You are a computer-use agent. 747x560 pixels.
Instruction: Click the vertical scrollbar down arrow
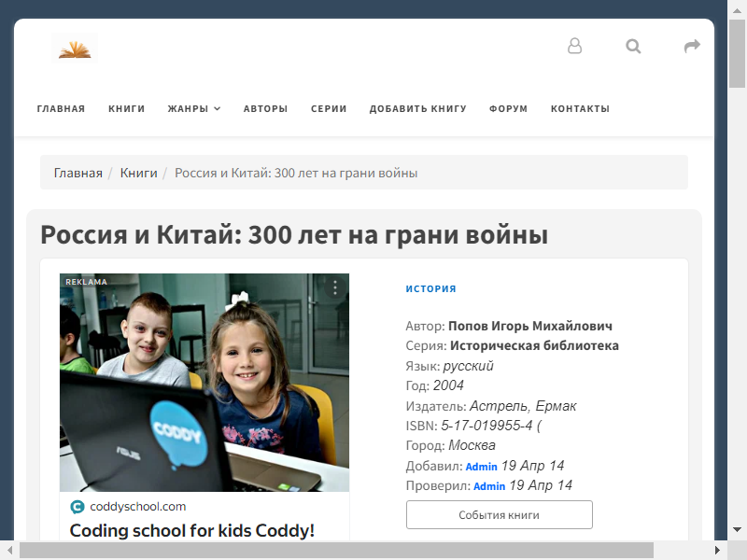[737, 529]
